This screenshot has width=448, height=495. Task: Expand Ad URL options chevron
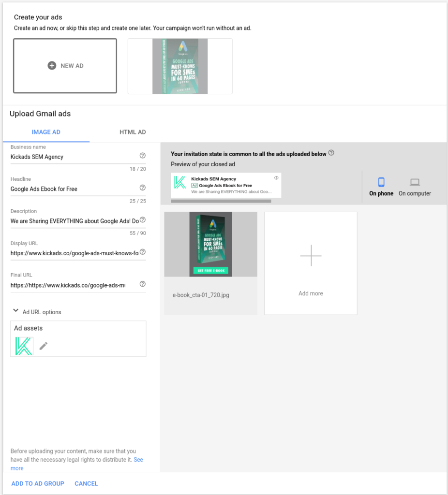(15, 311)
